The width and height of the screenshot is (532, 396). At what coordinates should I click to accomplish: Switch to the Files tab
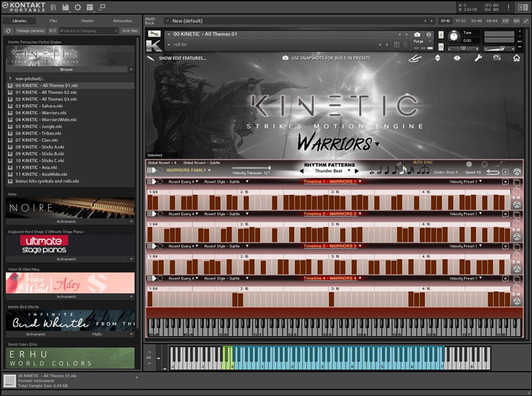pos(53,20)
